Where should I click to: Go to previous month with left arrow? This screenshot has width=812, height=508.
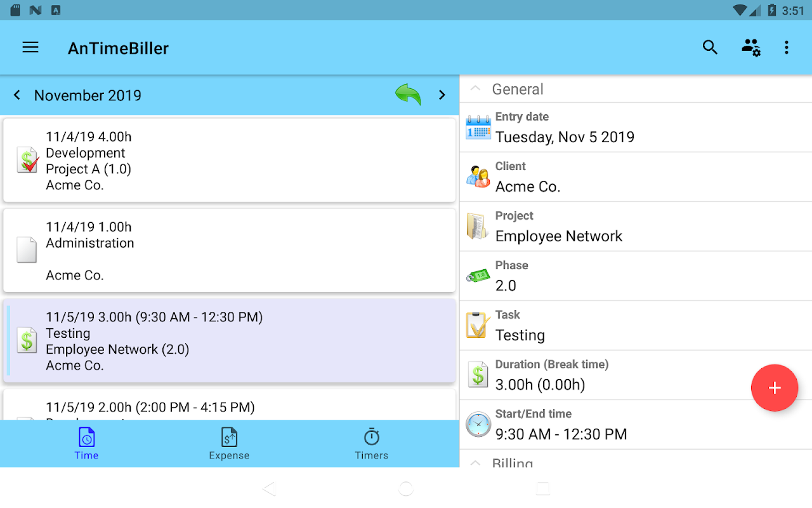(17, 95)
